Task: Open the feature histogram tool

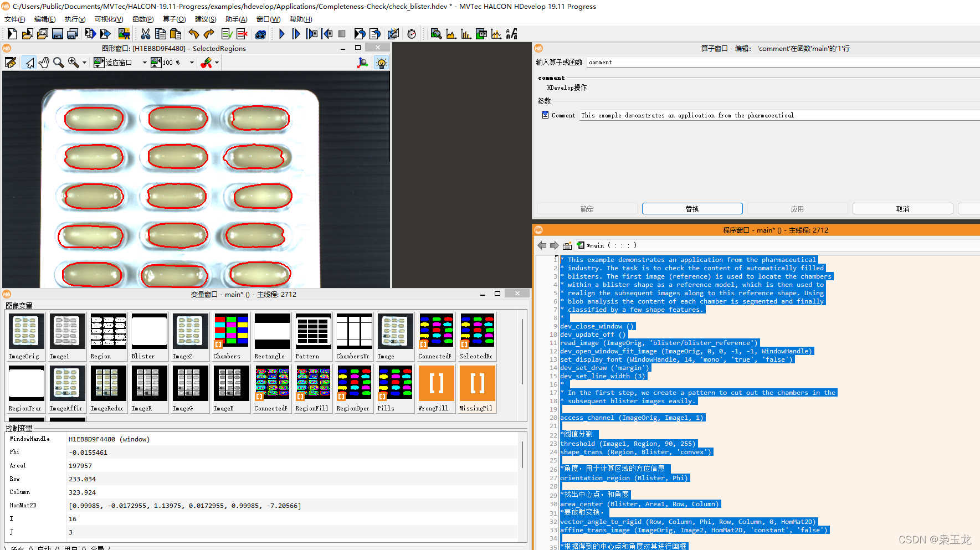Action: pyautogui.click(x=466, y=34)
